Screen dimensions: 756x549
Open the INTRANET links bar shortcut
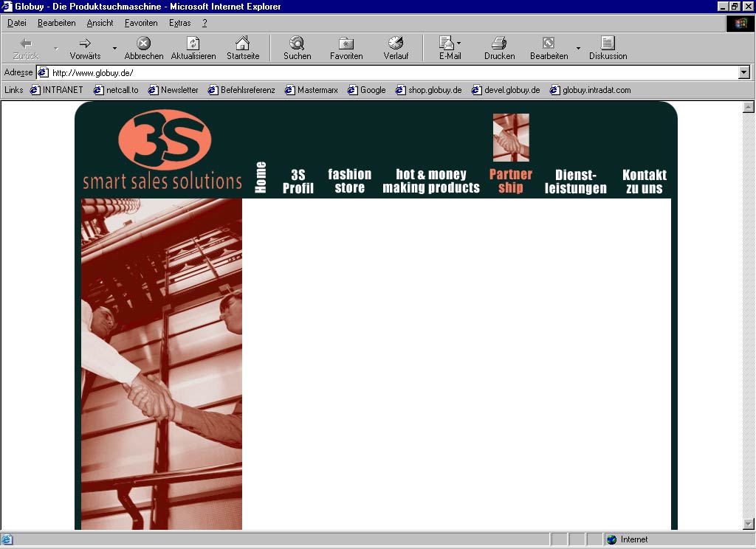[57, 90]
